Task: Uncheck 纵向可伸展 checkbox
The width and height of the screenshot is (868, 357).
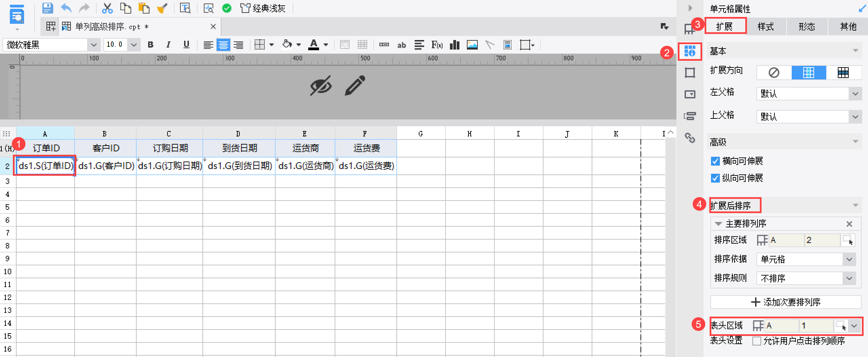Action: pos(715,178)
